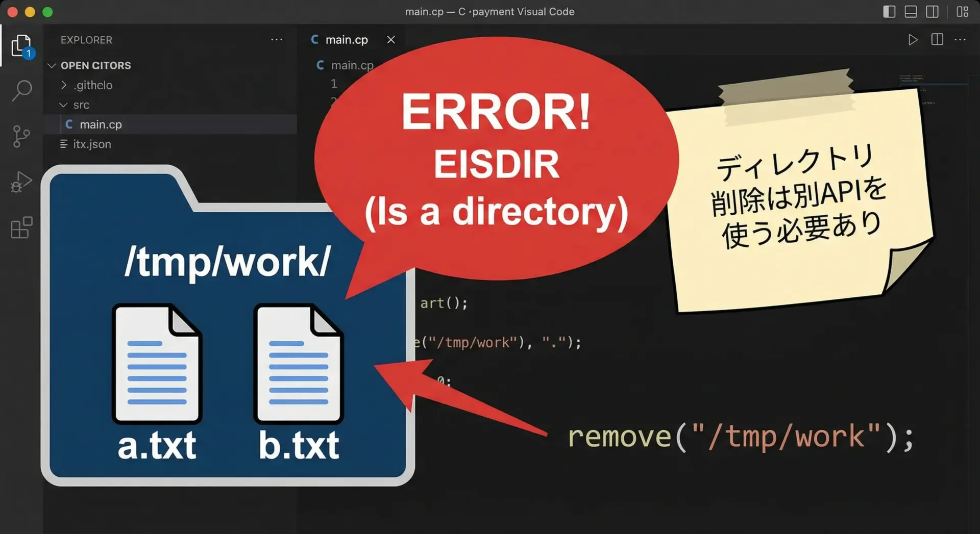The height and width of the screenshot is (534, 980).
Task: Open editor More Actions ellipsis menu
Action: pos(960,40)
